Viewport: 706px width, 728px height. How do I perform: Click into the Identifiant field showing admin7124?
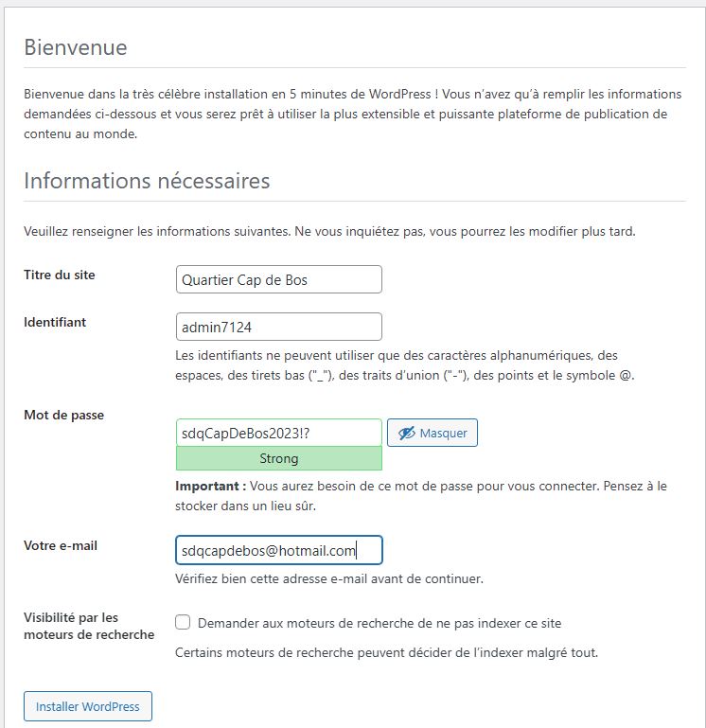(x=279, y=327)
